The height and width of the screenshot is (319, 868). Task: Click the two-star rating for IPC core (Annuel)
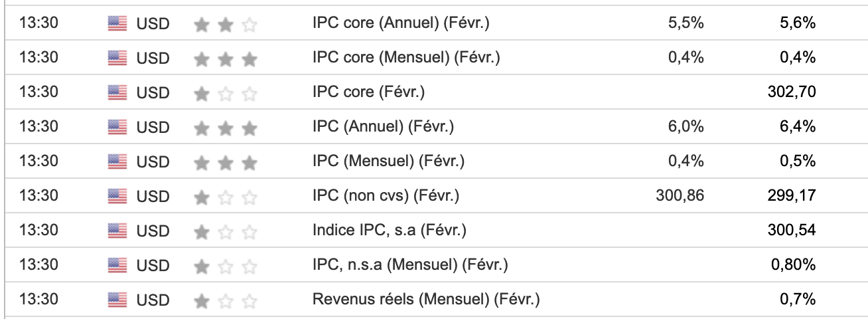(x=226, y=24)
